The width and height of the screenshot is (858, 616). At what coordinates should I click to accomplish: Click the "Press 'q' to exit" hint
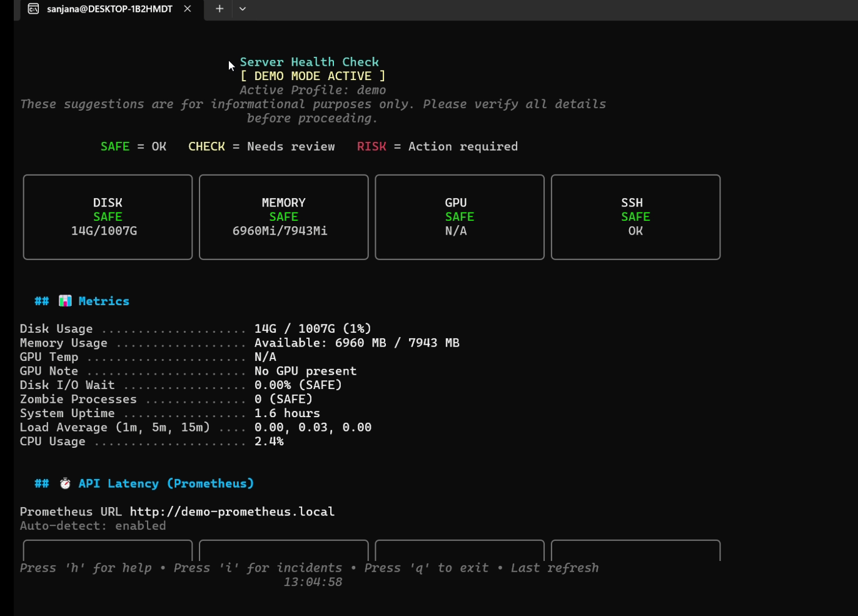pos(426,568)
